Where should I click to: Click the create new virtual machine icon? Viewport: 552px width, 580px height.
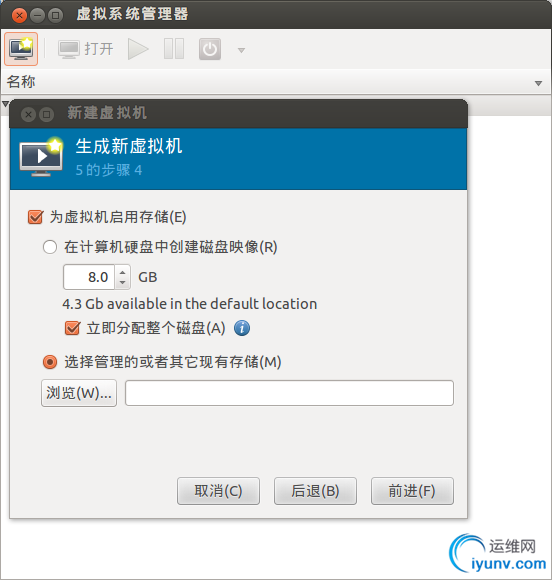pos(21,49)
